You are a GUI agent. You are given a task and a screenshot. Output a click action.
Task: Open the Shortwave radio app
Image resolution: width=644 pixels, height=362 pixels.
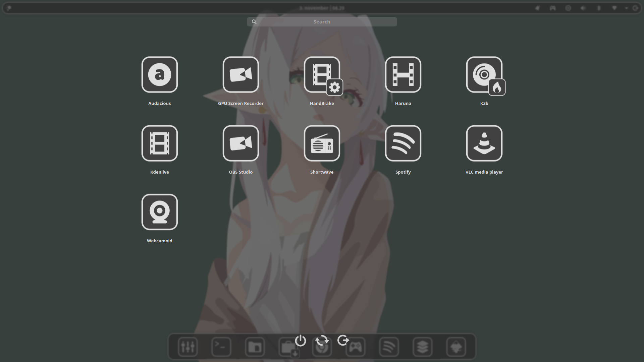click(x=322, y=143)
